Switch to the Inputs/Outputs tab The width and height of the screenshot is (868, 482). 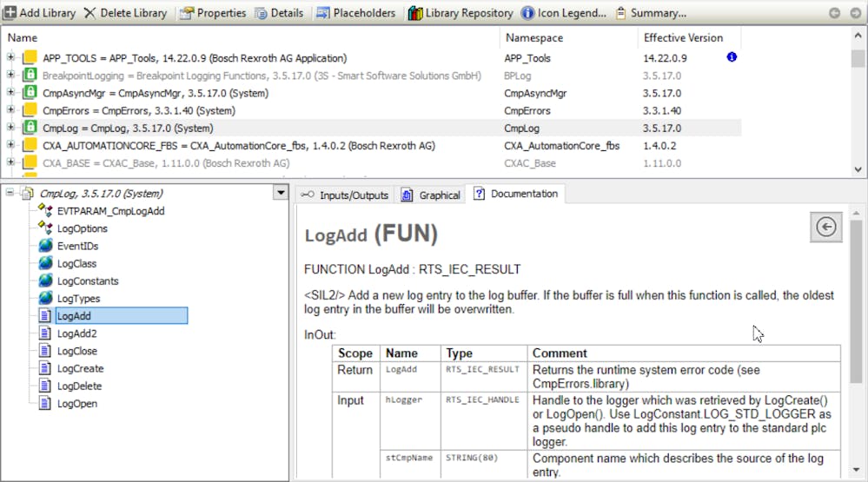345,195
